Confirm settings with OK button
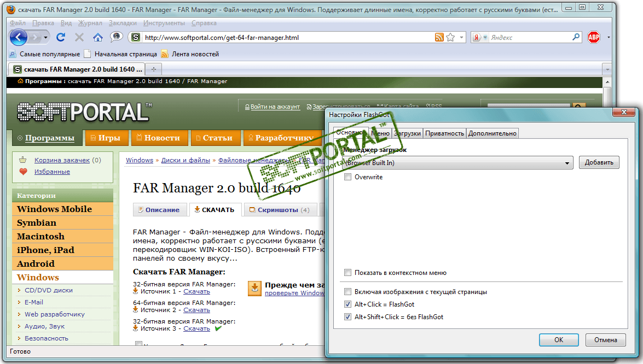The image size is (643, 364). pyautogui.click(x=559, y=340)
